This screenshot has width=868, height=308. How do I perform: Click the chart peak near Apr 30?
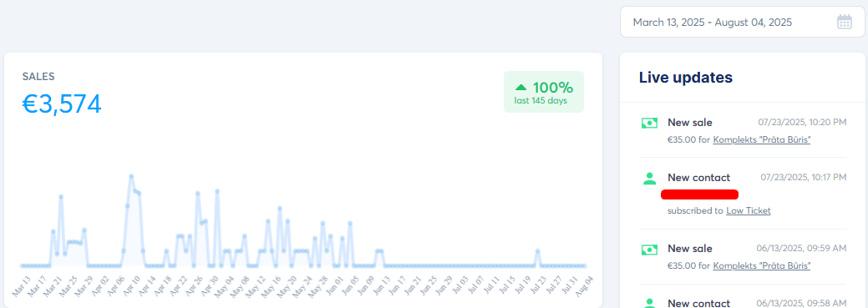pyautogui.click(x=217, y=191)
